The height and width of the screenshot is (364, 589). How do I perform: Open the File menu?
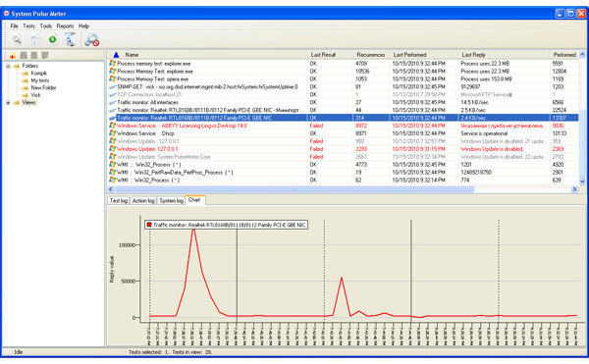[15, 26]
